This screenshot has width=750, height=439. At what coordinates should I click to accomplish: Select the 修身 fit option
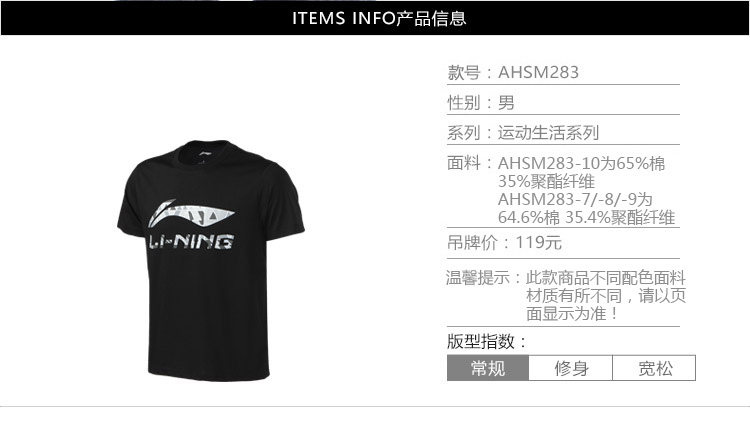pos(571,368)
